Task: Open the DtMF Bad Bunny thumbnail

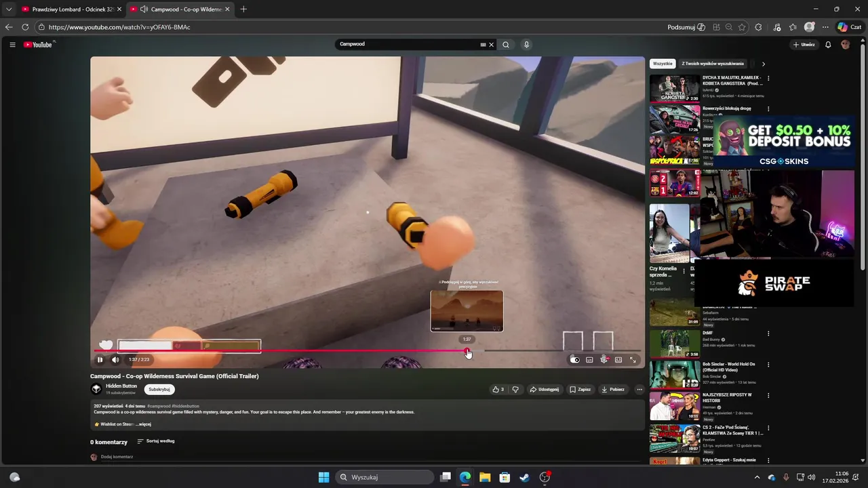Action: 675,344
